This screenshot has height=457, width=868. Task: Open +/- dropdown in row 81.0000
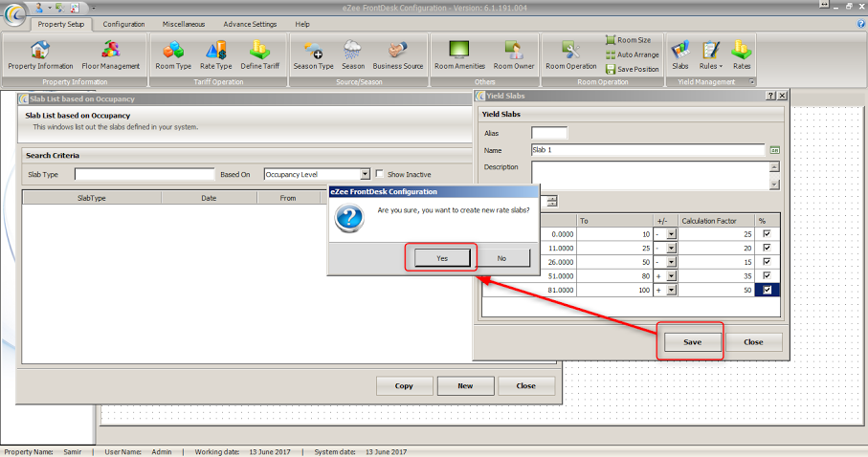click(672, 290)
